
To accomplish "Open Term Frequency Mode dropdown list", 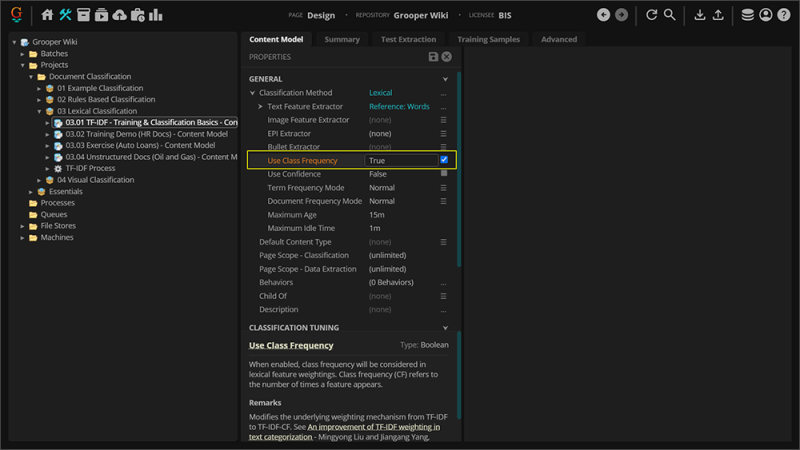I will [444, 187].
